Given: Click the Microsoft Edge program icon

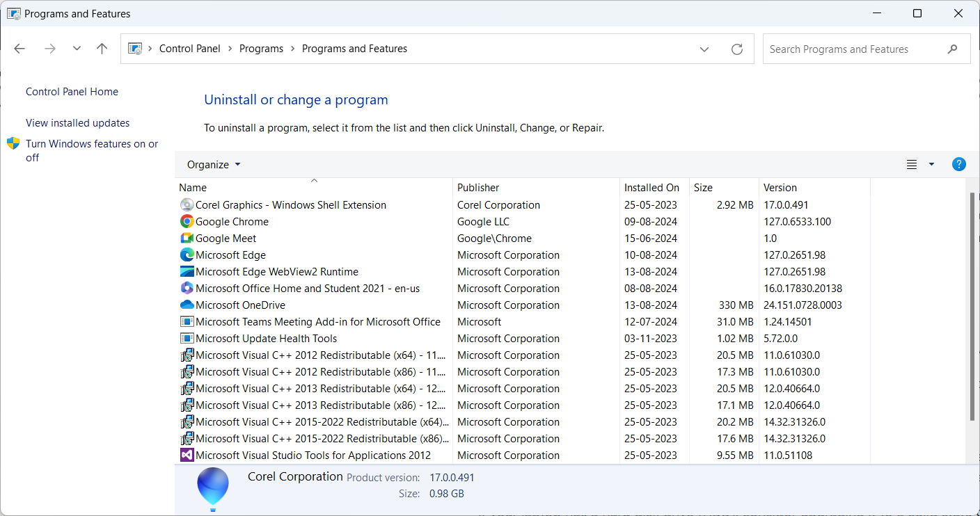Looking at the screenshot, I should 187,255.
